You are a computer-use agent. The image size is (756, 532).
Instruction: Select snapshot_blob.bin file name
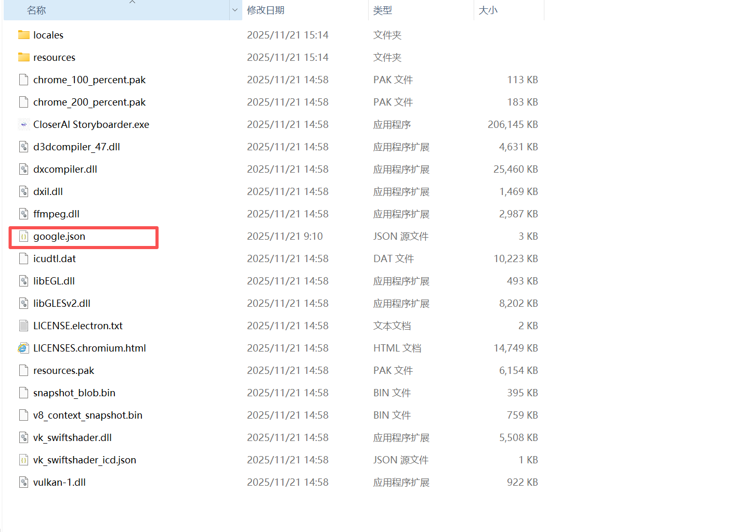[x=74, y=393]
